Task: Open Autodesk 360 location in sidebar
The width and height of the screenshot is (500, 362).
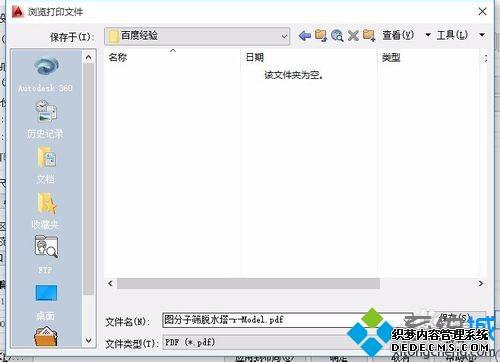Action: [45, 75]
